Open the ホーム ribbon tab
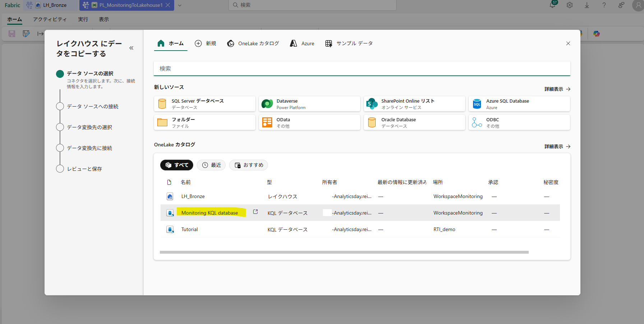This screenshot has width=644, height=324. click(x=15, y=19)
